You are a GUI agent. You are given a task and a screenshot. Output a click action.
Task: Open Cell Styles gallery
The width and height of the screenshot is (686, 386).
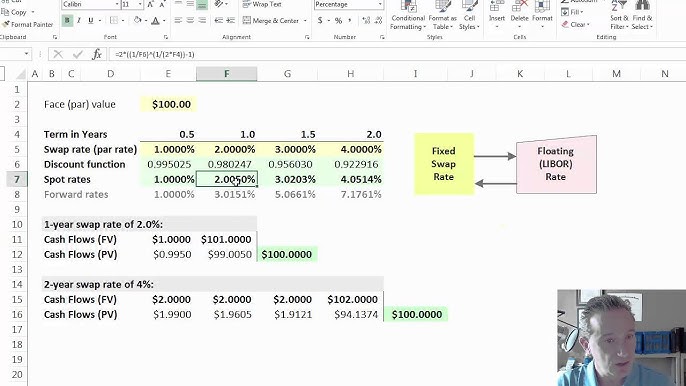(469, 16)
